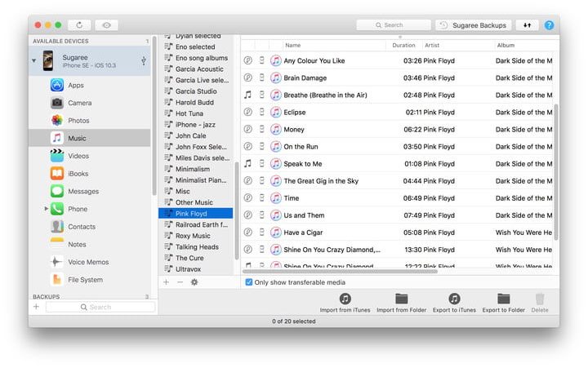Click Import from Folder icon

click(401, 299)
